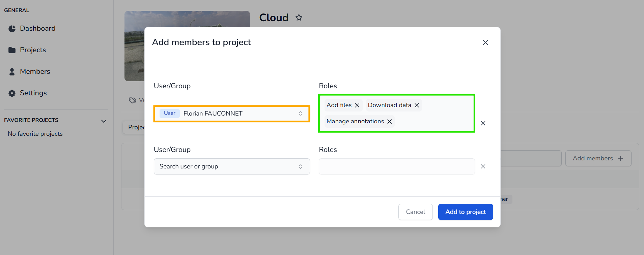This screenshot has width=644, height=255.
Task: Remove the Download data role tag
Action: (417, 105)
